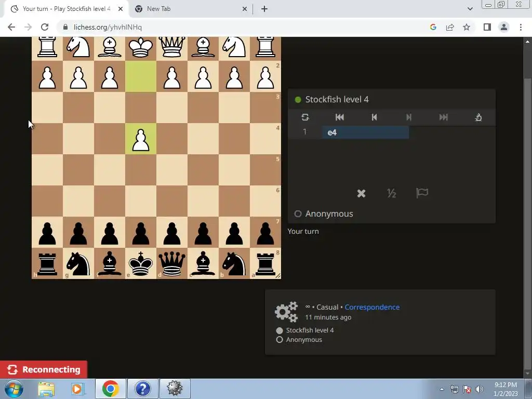Jump to the first move of the game
This screenshot has height=399, width=532.
pos(340,117)
